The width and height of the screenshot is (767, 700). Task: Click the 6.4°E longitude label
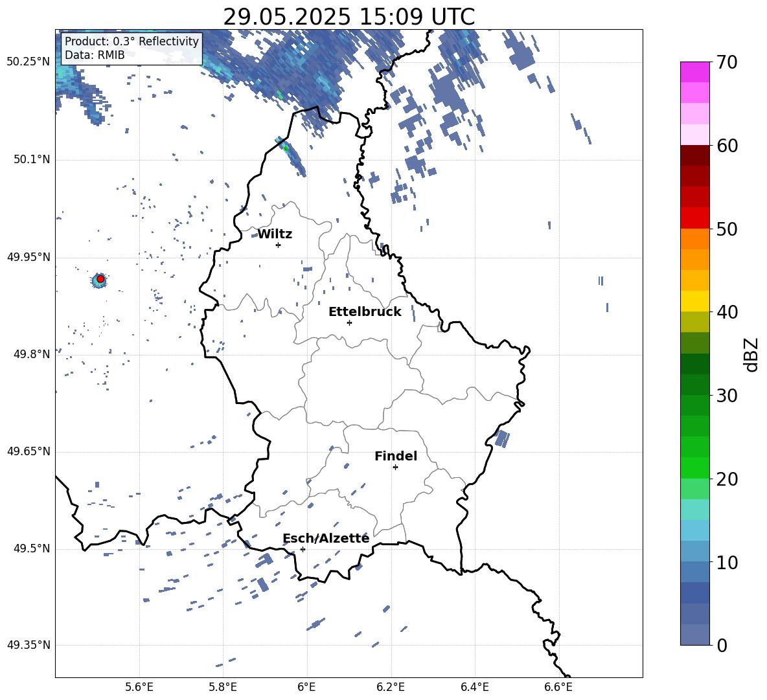(x=474, y=687)
